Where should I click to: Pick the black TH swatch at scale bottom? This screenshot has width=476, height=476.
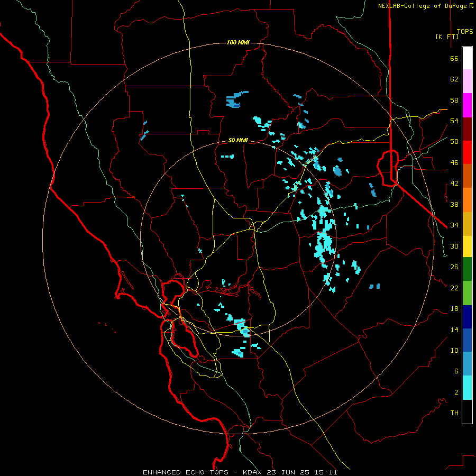coord(467,411)
